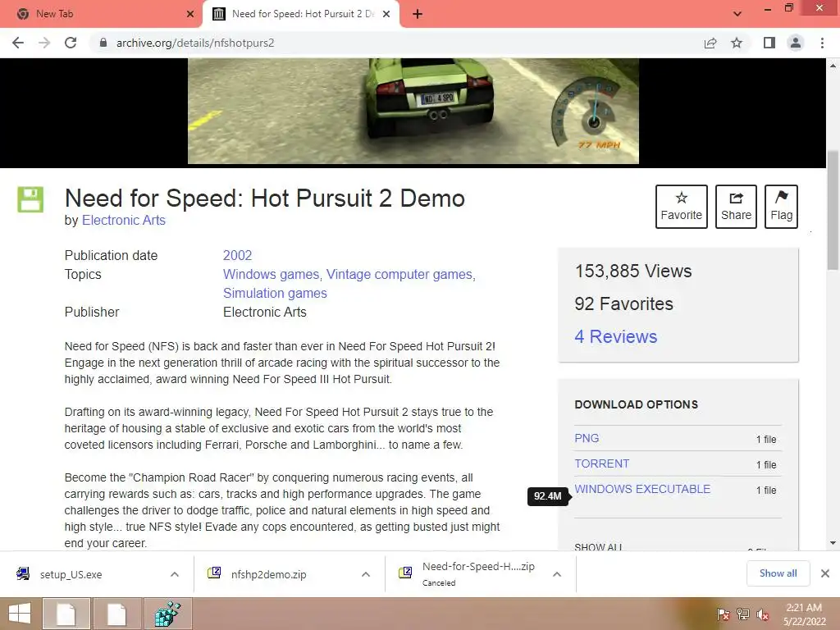840x630 pixels.
Task: Open the first blank document taskbar item
Action: [x=66, y=614]
